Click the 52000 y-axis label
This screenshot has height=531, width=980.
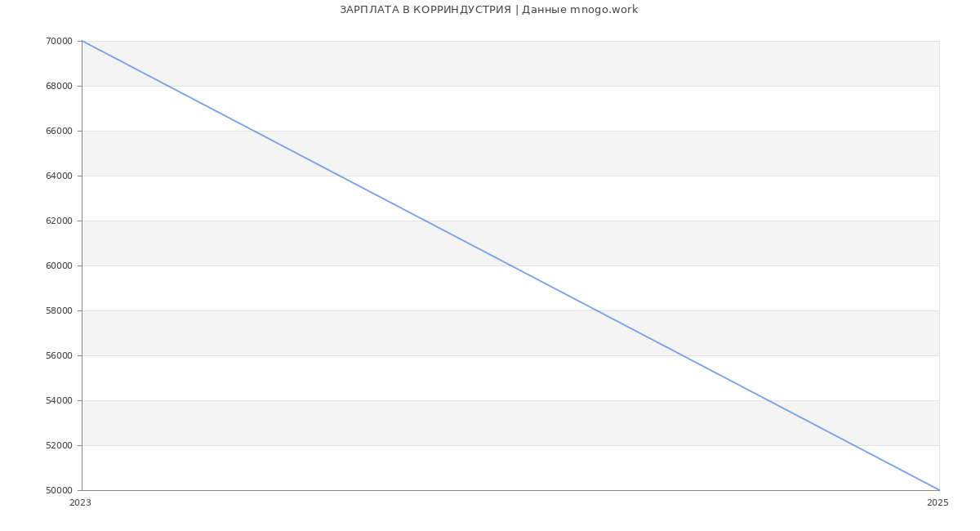click(x=59, y=445)
